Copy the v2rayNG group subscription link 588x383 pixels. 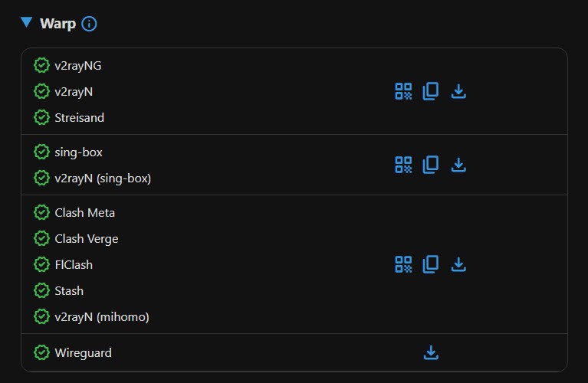431,92
